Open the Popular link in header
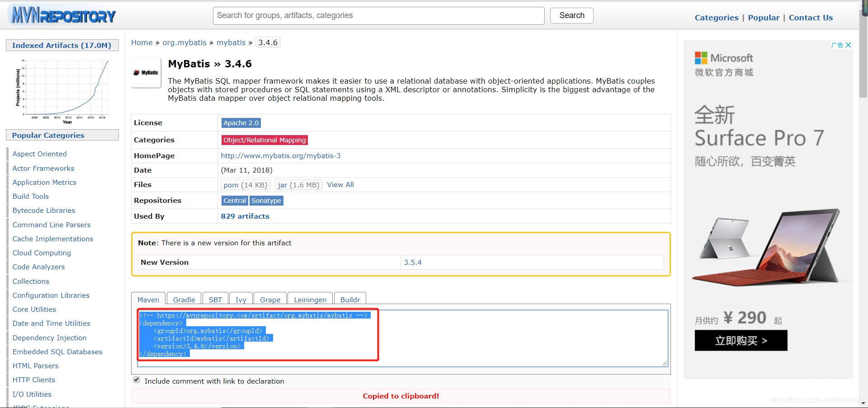This screenshot has width=868, height=408. click(764, 18)
